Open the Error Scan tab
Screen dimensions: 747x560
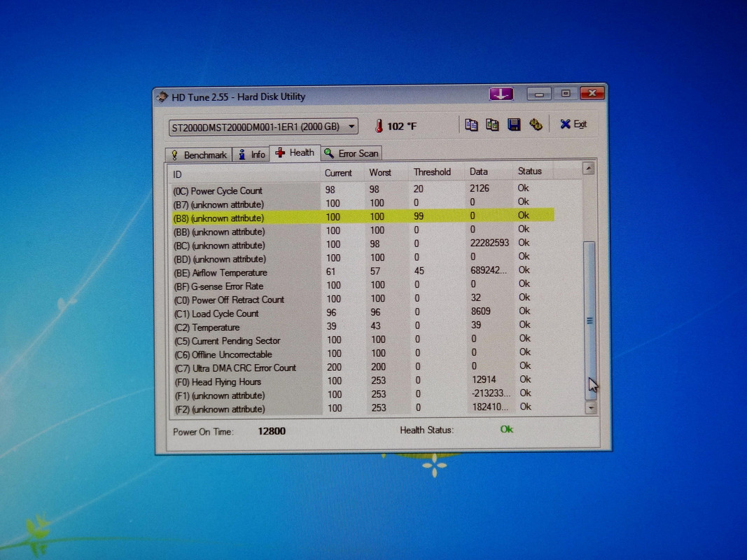click(x=351, y=153)
